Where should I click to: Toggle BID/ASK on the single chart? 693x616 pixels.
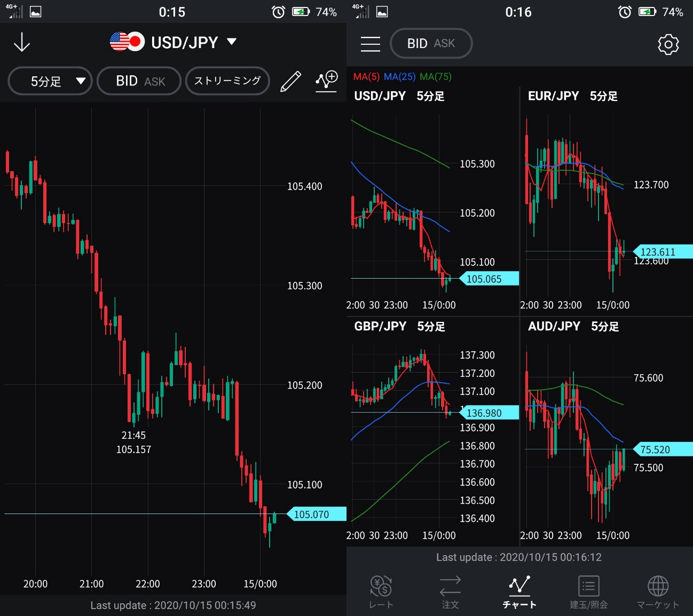pos(140,81)
